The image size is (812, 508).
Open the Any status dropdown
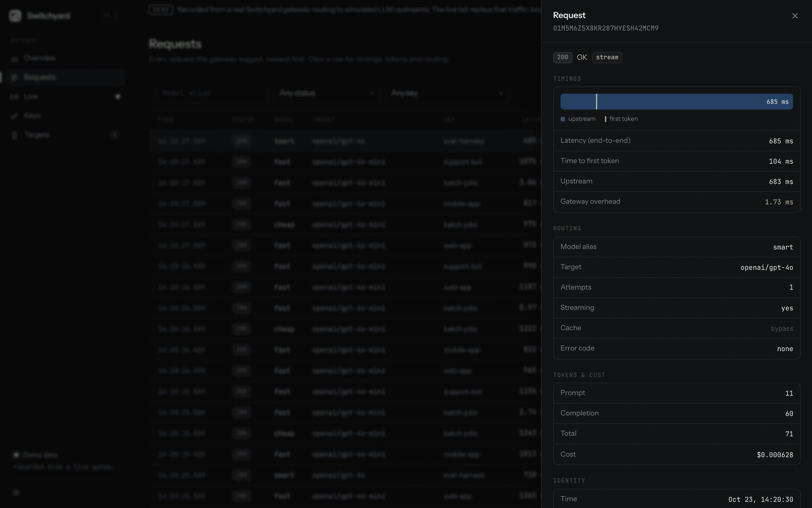(326, 93)
